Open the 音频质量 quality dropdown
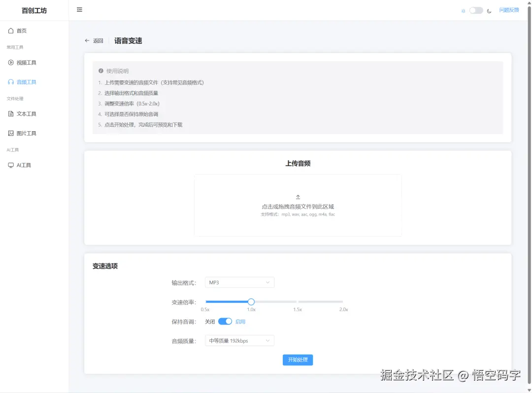532x393 pixels. pos(239,340)
